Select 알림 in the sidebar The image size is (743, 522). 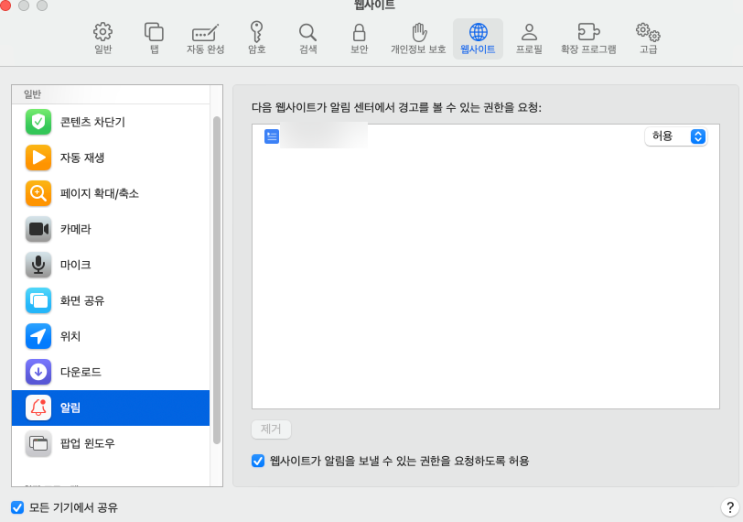(111, 408)
